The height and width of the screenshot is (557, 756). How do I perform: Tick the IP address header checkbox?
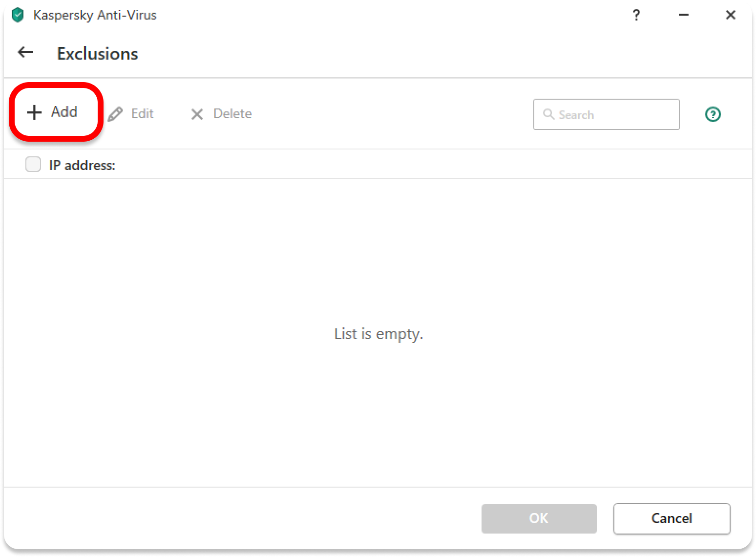tap(33, 164)
